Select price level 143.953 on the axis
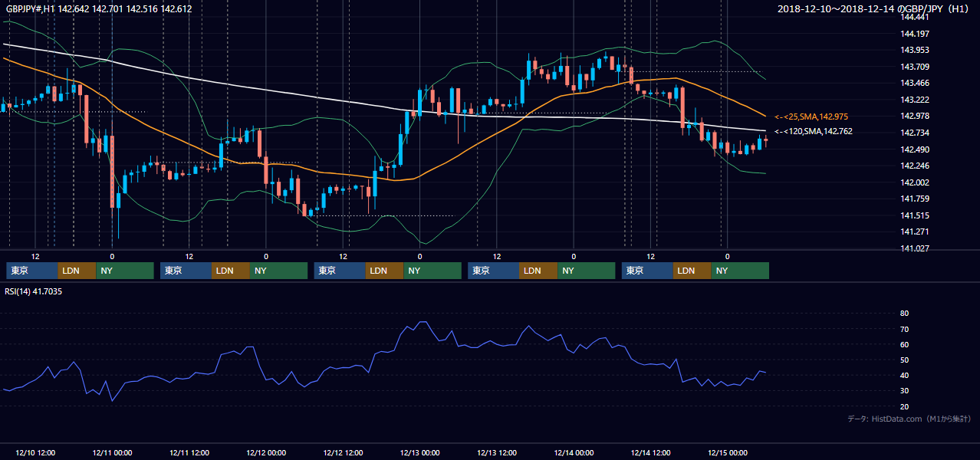This screenshot has width=980, height=460. [x=915, y=50]
